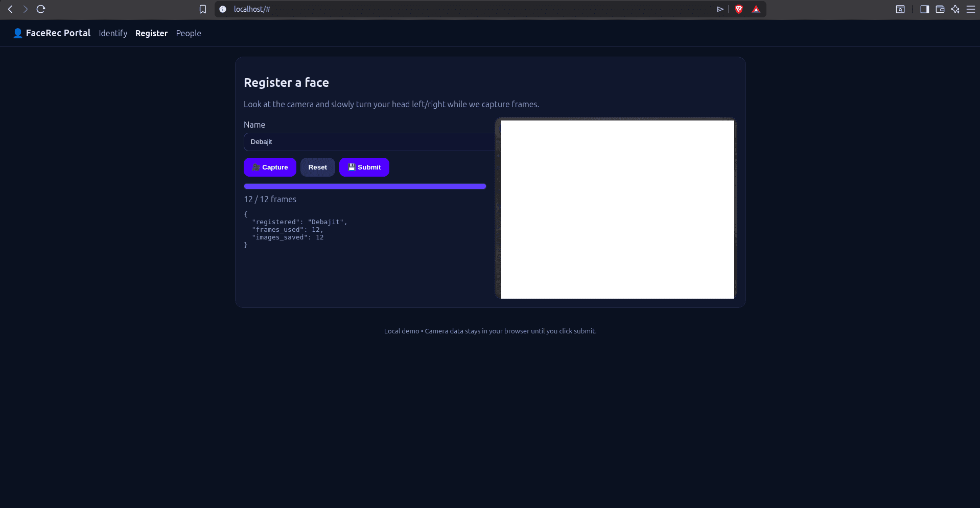Screen dimensions: 980x508
Task: Open Brave Shields settings
Action: pyautogui.click(x=739, y=9)
